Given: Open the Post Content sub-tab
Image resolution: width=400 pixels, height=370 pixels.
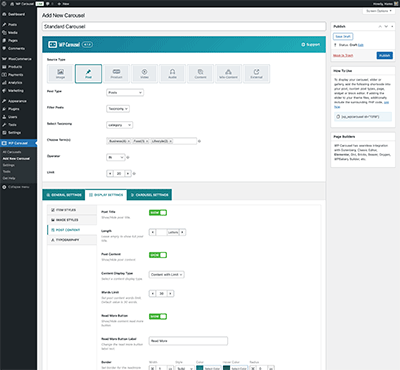Looking at the screenshot, I should 72,230.
